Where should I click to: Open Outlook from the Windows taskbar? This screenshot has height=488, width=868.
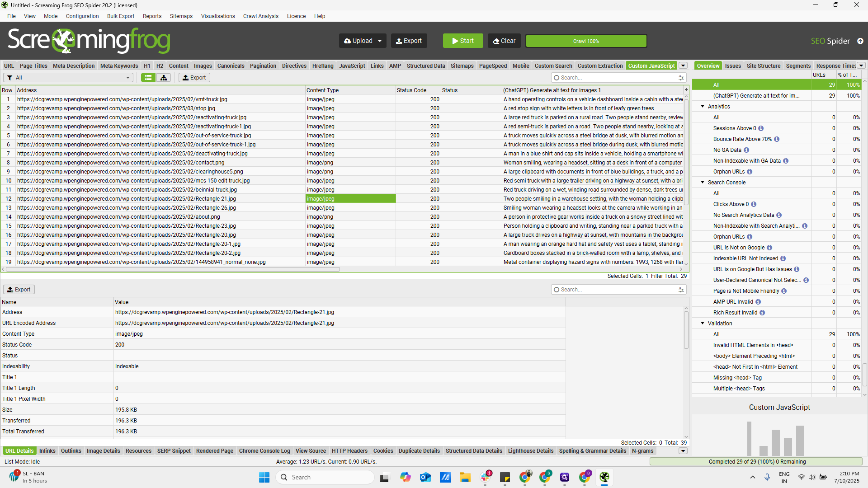click(425, 477)
